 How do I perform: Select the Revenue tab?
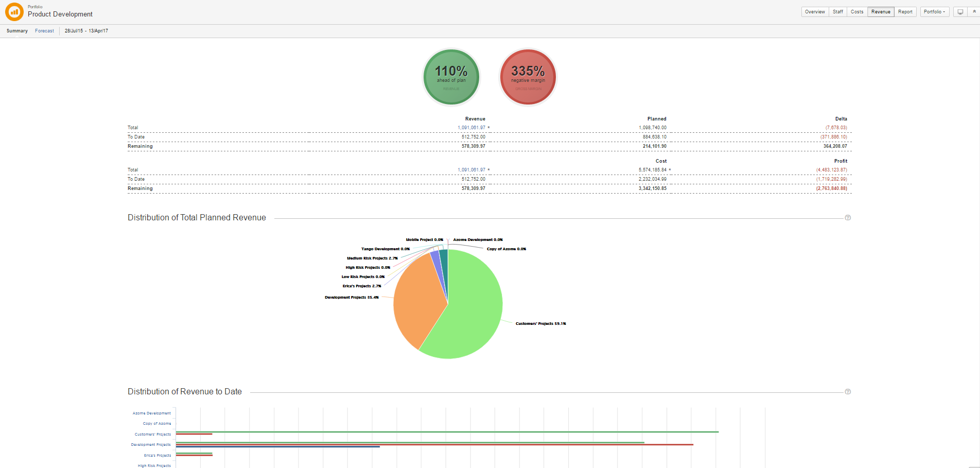(x=881, y=12)
